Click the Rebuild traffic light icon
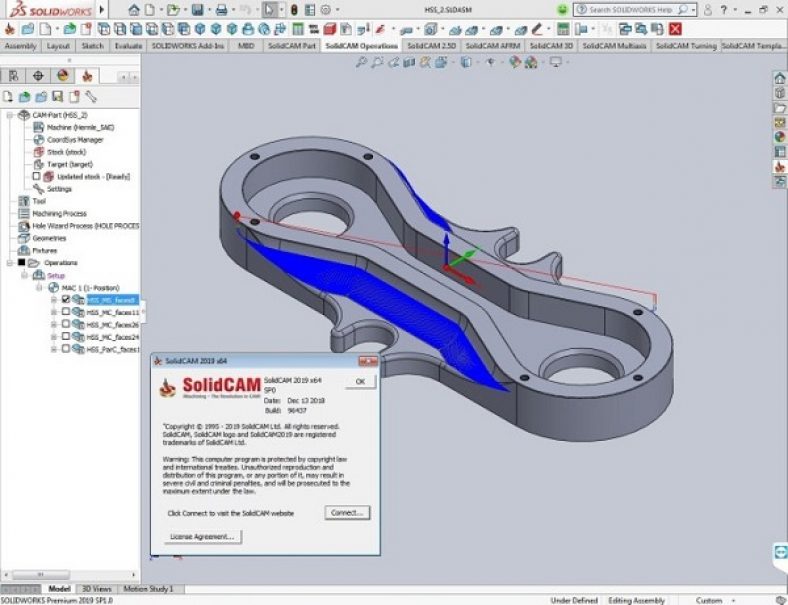The height and width of the screenshot is (605, 788). point(294,10)
